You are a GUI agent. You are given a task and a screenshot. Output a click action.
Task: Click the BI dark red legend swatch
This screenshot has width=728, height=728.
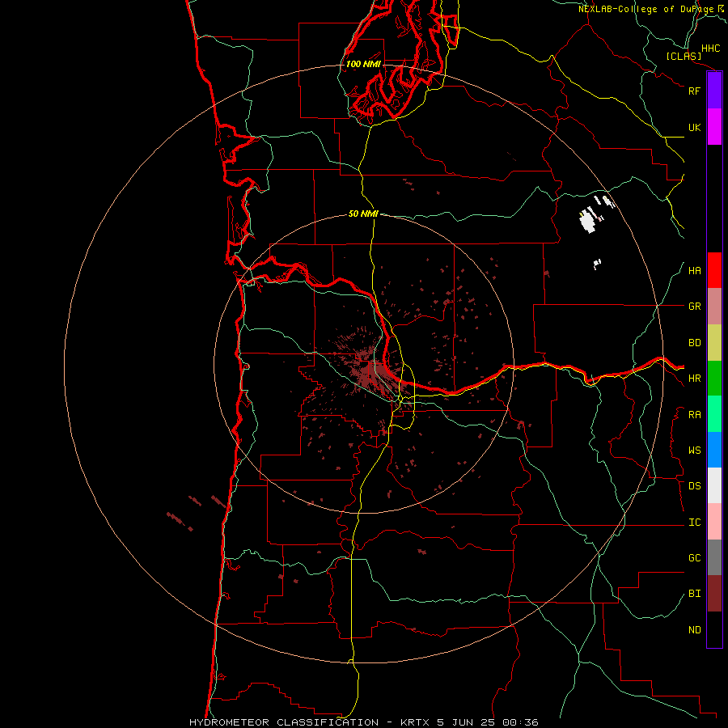click(x=714, y=594)
